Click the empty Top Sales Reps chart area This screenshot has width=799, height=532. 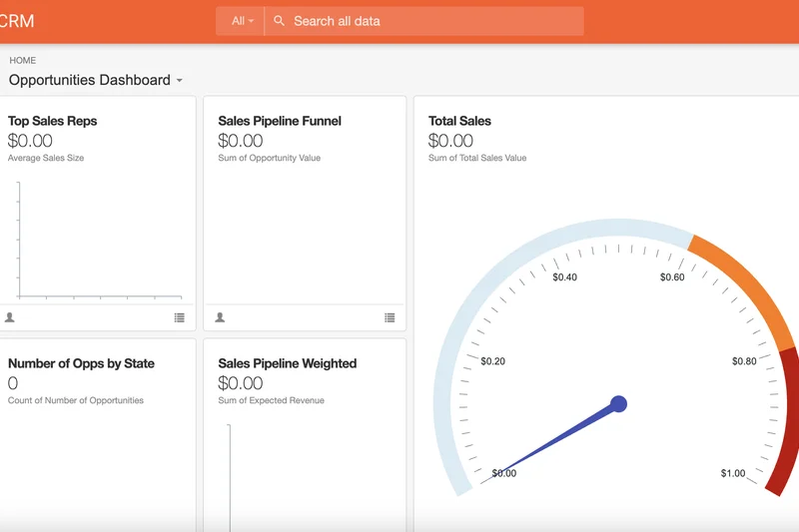100,240
